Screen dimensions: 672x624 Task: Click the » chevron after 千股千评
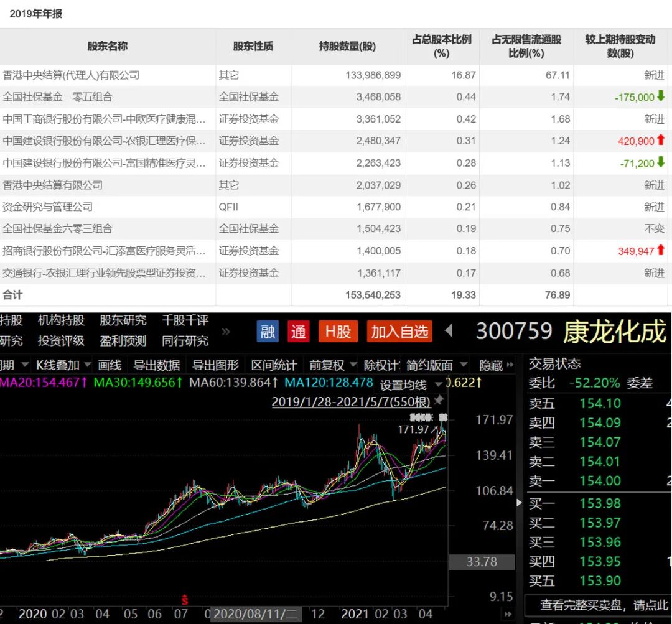coord(226,331)
